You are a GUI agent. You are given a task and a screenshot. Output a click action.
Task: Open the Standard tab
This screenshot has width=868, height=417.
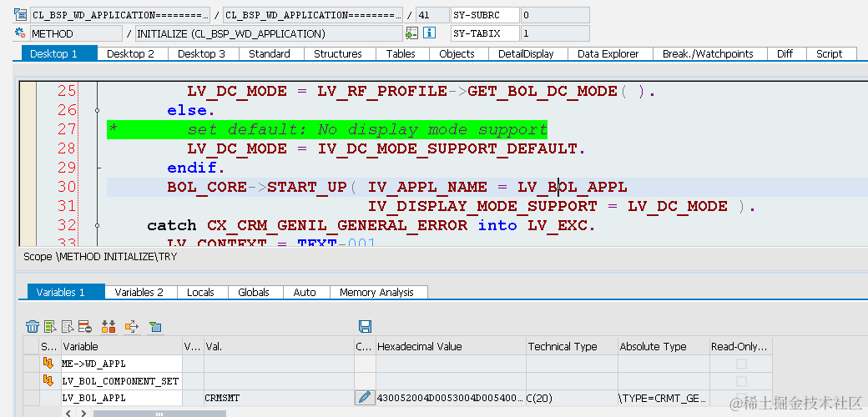tap(270, 53)
